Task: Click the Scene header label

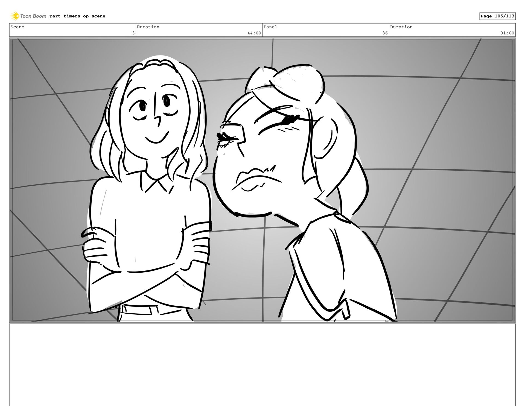Action: pyautogui.click(x=17, y=27)
